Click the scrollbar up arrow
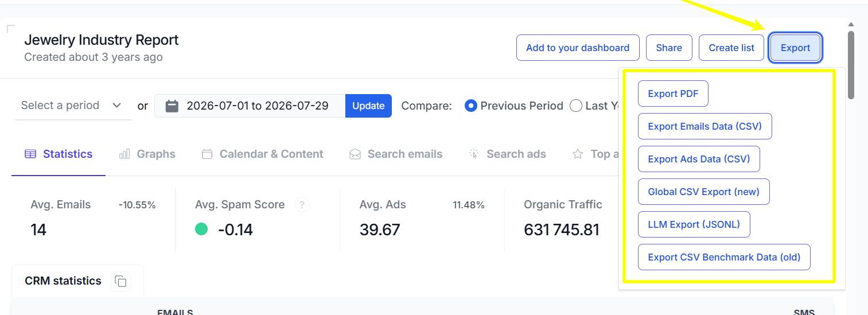Viewport: 868px width, 315px height. pos(851,24)
